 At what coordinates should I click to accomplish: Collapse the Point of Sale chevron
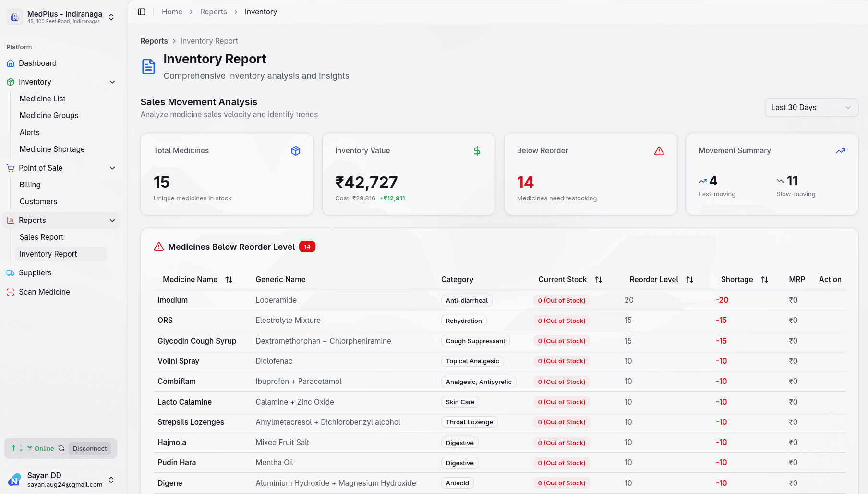pyautogui.click(x=112, y=168)
